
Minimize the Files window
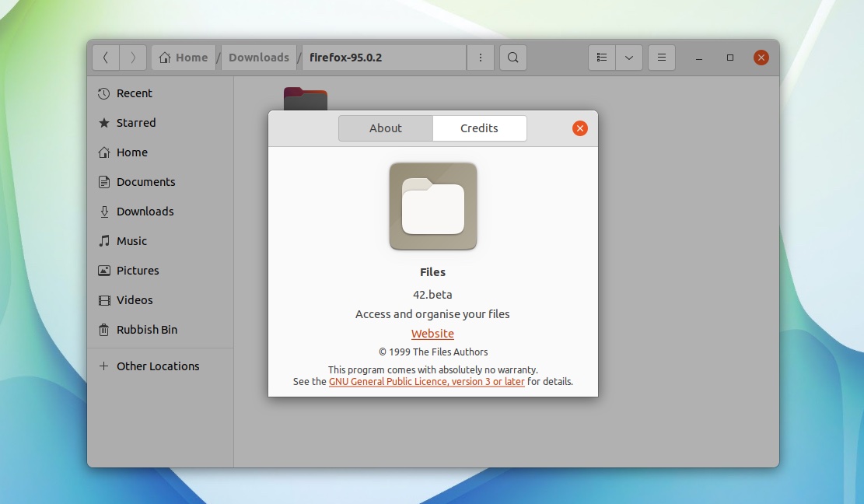coord(698,58)
